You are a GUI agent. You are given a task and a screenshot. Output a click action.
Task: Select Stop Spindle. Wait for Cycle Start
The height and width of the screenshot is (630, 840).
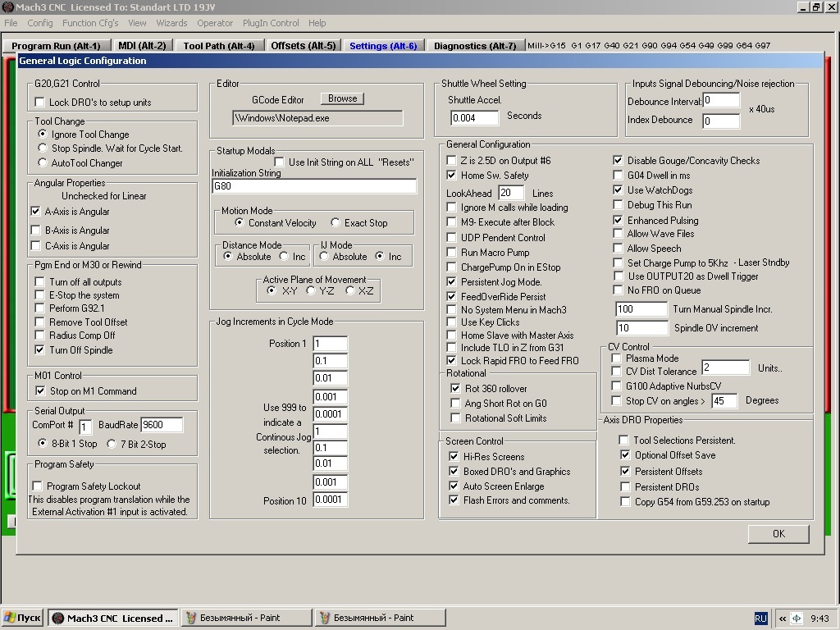(x=43, y=148)
